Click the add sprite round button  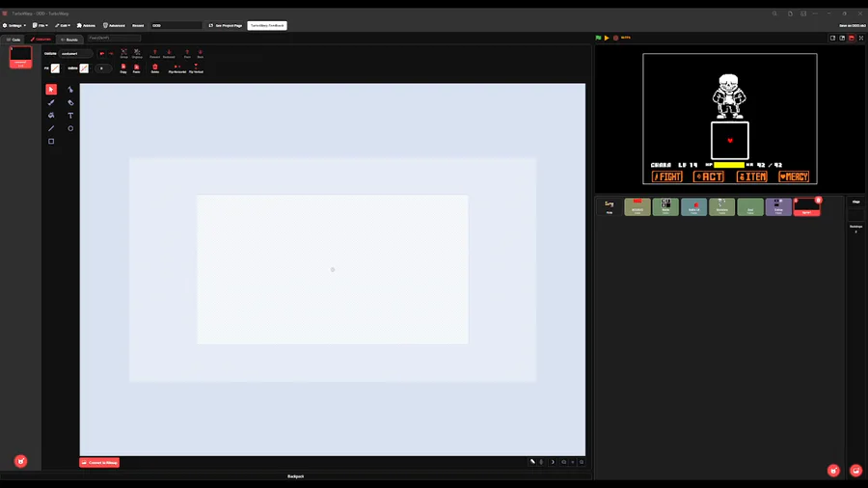833,471
